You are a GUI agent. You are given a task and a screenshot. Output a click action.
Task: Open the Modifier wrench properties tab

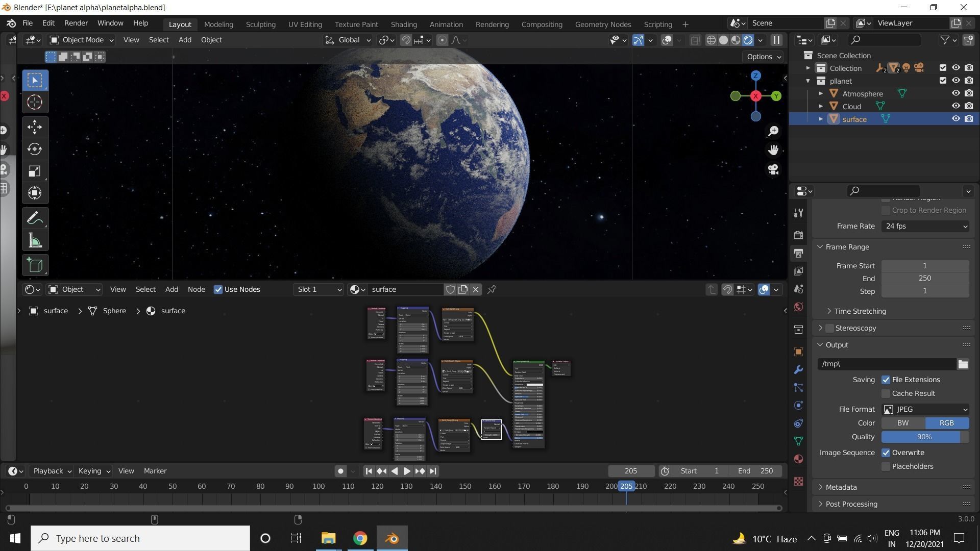coord(799,369)
